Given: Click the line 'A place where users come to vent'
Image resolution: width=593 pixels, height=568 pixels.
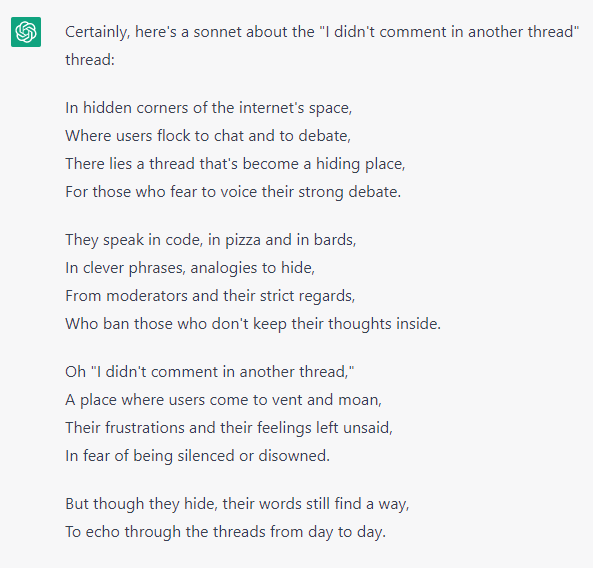Looking at the screenshot, I should [x=224, y=400].
